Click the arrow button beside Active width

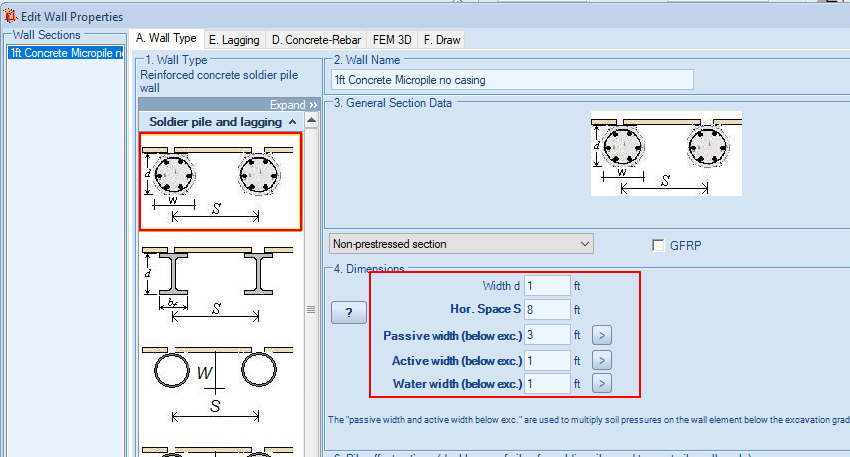point(602,361)
